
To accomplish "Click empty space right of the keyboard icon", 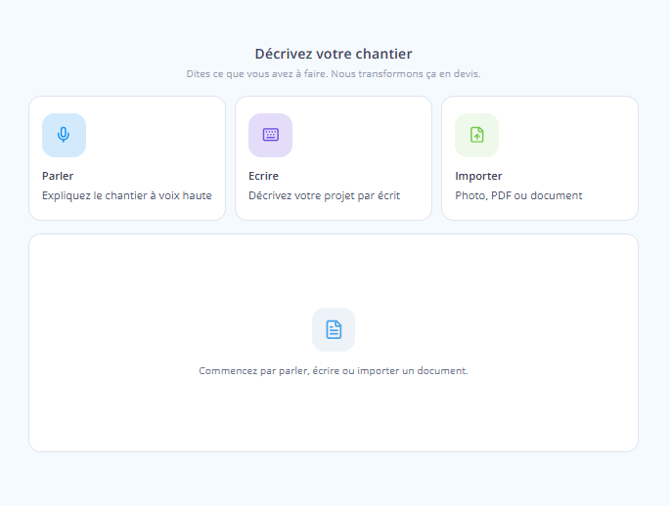I will (x=360, y=135).
